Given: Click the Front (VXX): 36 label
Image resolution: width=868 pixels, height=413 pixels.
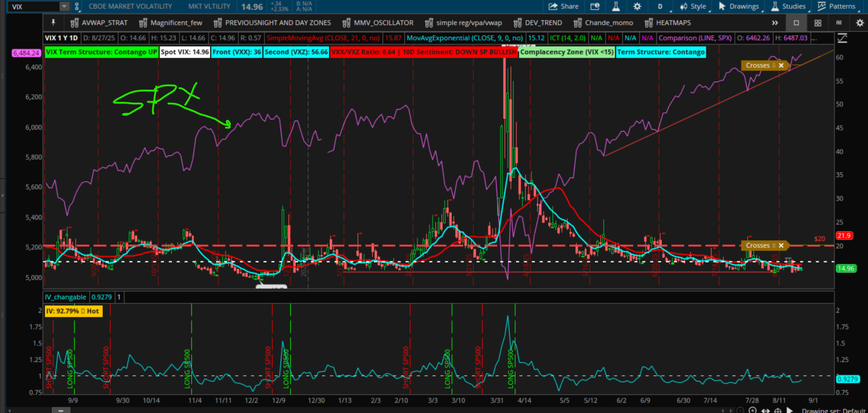Looking at the screenshot, I should (x=237, y=52).
